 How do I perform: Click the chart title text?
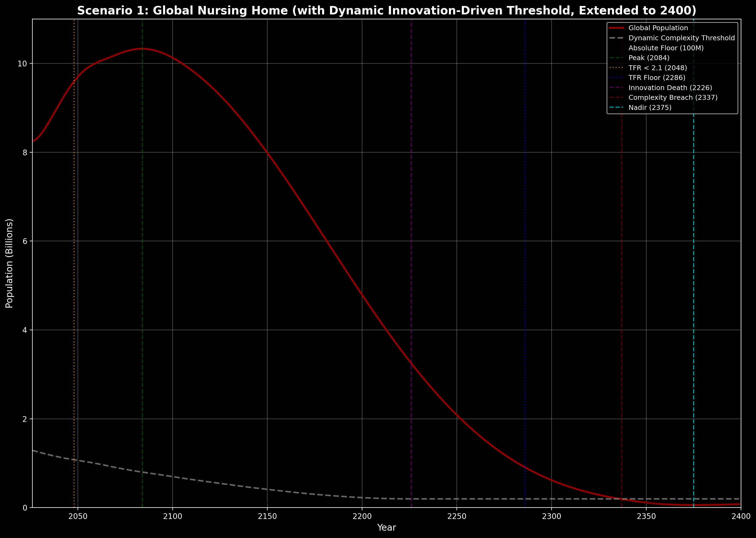(387, 11)
